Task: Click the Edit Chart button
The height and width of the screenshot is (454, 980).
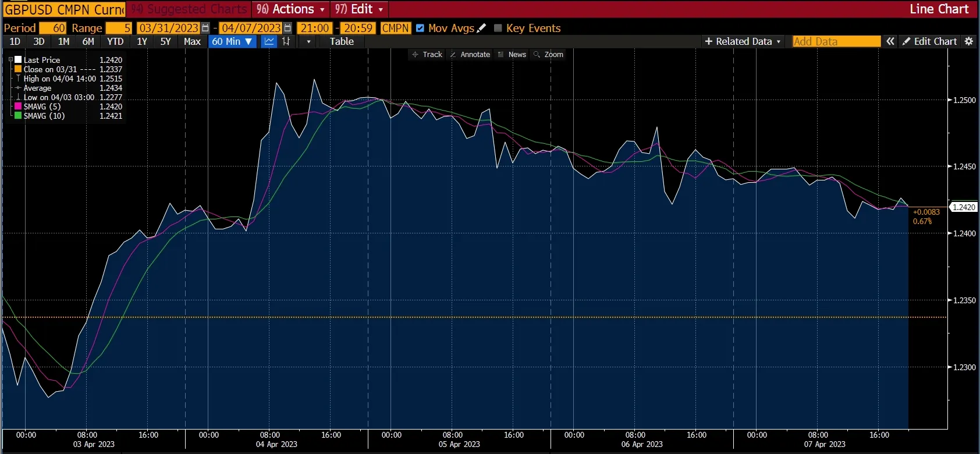Action: [929, 41]
